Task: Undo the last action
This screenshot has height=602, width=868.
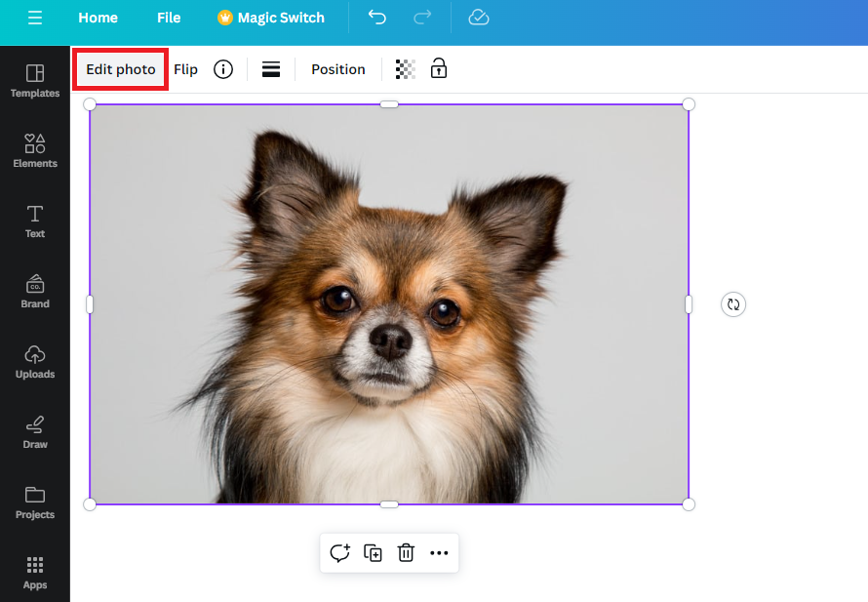Action: (377, 18)
